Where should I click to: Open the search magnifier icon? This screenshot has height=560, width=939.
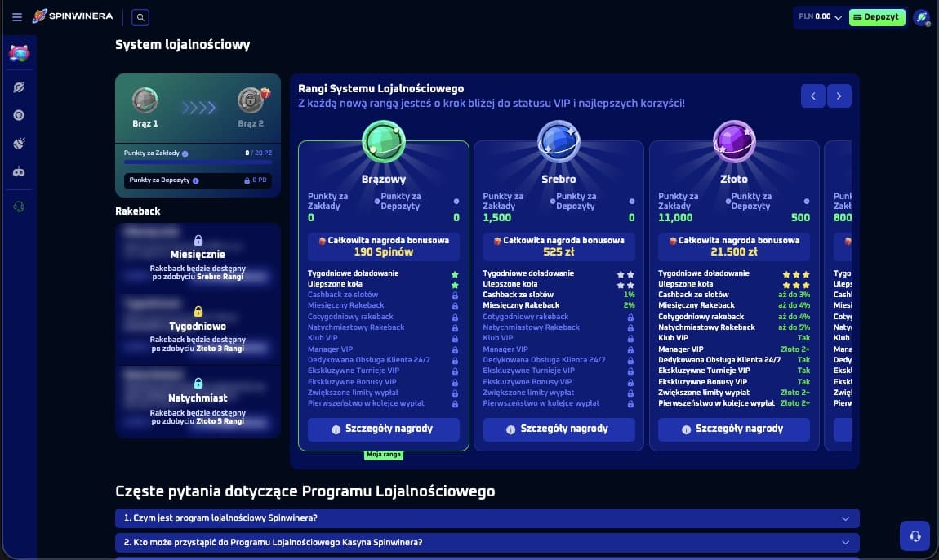(x=140, y=16)
